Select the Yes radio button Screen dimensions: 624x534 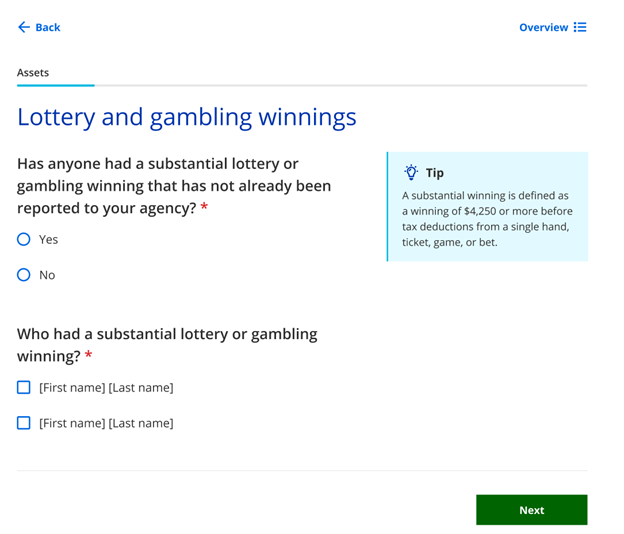coord(24,239)
